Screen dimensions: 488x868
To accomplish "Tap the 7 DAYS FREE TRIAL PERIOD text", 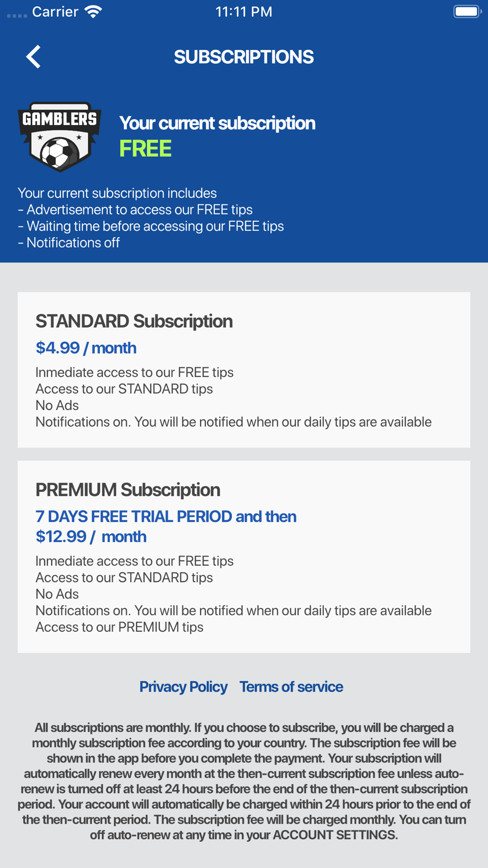I will coord(134,517).
